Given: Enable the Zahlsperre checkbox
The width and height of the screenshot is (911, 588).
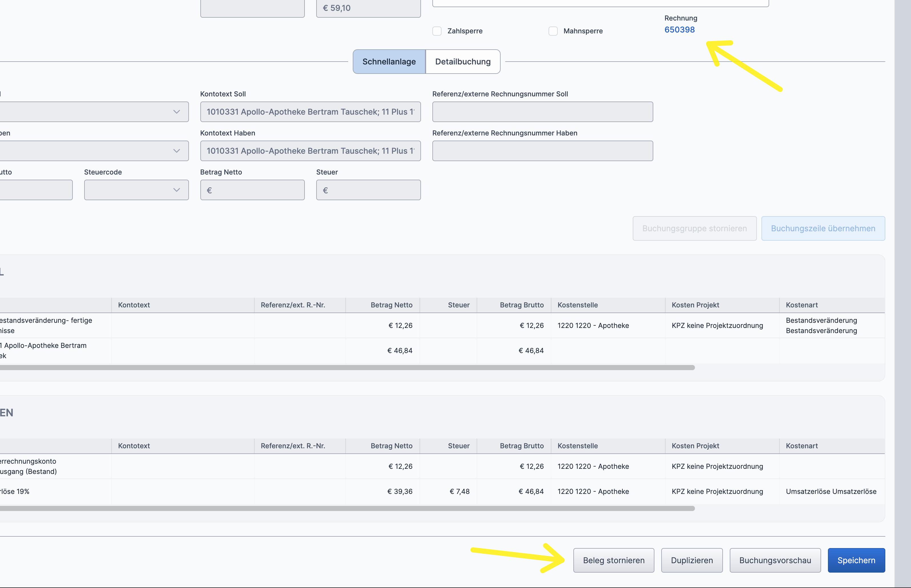Looking at the screenshot, I should (437, 31).
